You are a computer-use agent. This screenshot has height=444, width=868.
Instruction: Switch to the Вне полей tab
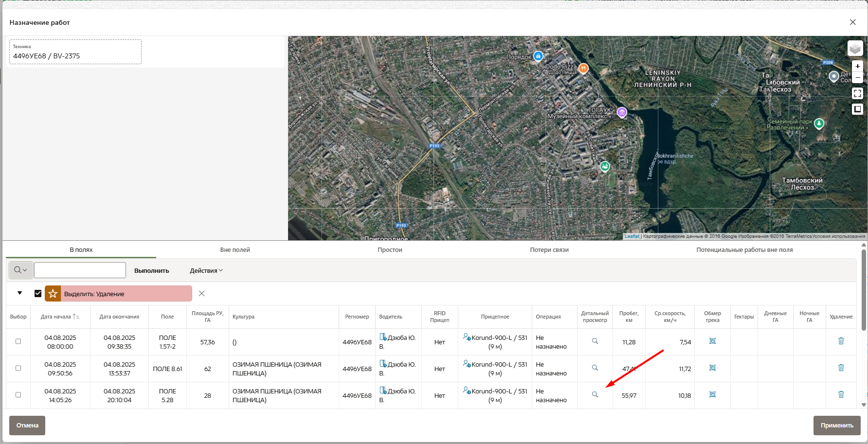pos(235,250)
